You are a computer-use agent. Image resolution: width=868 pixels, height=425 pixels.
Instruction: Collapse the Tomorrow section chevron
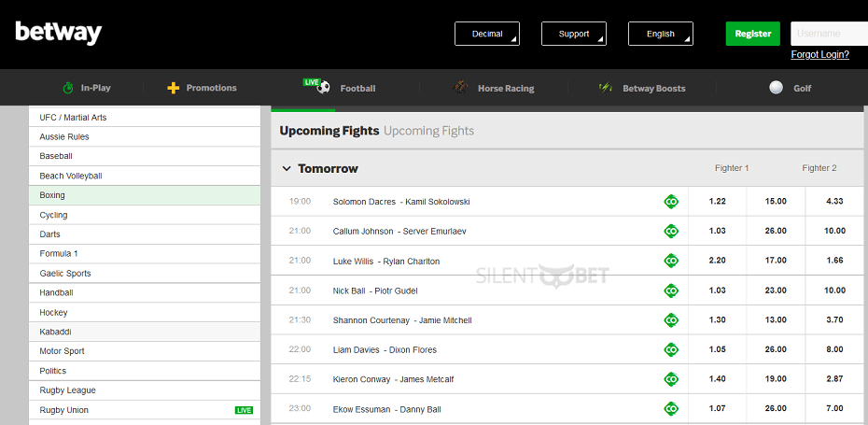tap(287, 168)
